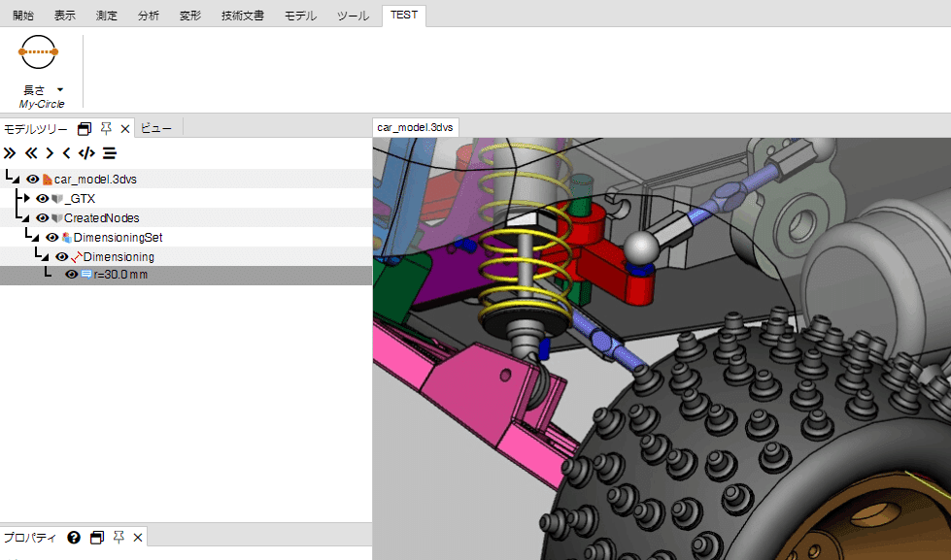
Task: Switch to the ビュー panel tab
Action: pos(156,128)
